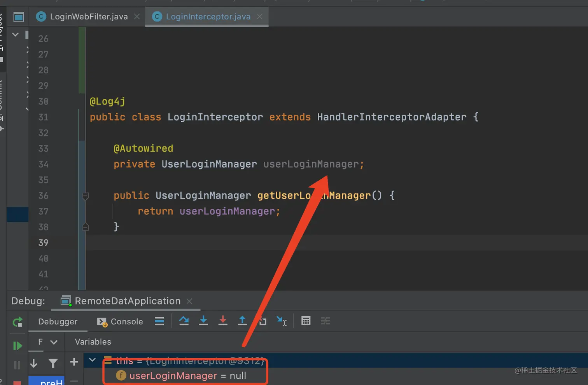Image resolution: width=588 pixels, height=385 pixels.
Task: Click line number 39 in the gutter
Action: (44, 243)
